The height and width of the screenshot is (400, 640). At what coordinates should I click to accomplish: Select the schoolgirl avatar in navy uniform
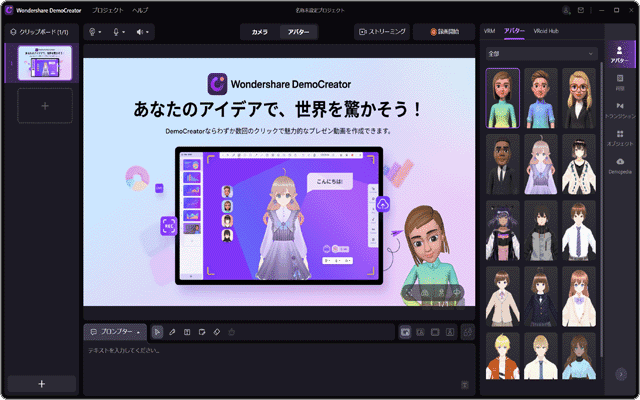click(x=541, y=296)
